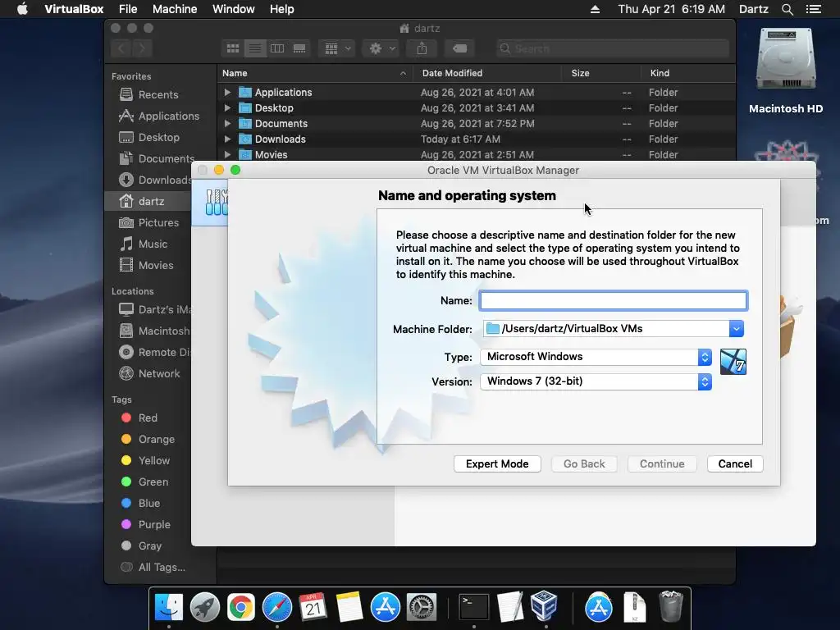Expand the Applications folder in Finder

[227, 92]
